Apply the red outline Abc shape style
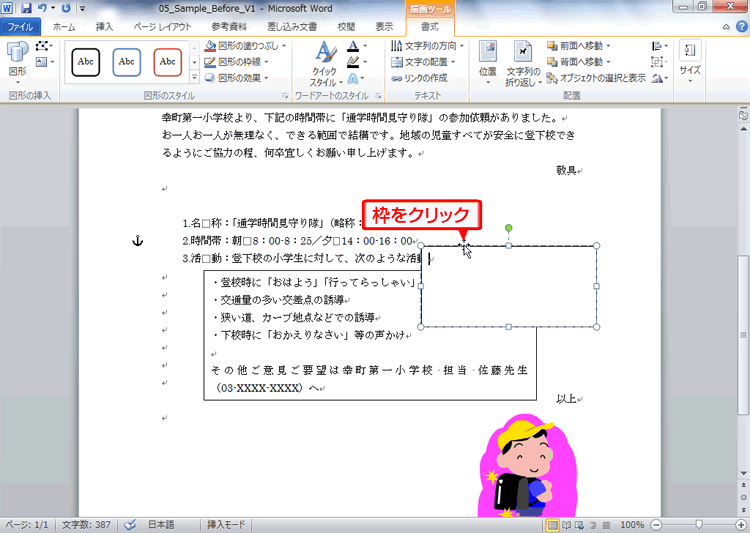The width and height of the screenshot is (750, 533). coord(168,62)
